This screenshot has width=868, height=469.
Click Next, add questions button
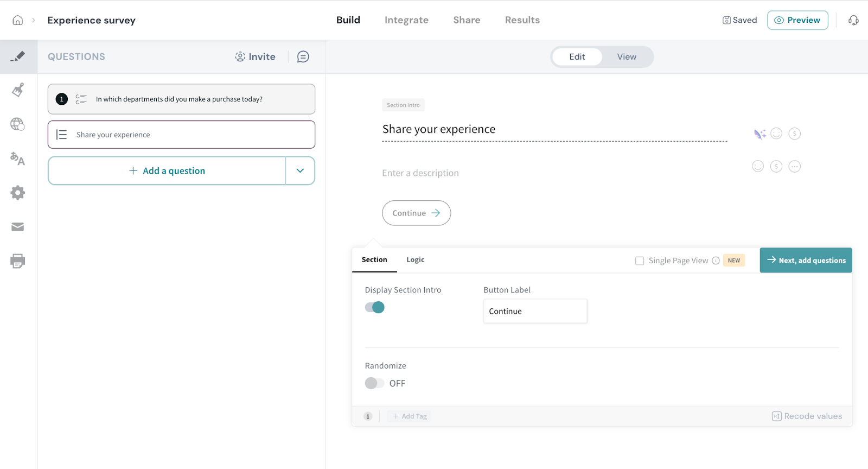(806, 261)
